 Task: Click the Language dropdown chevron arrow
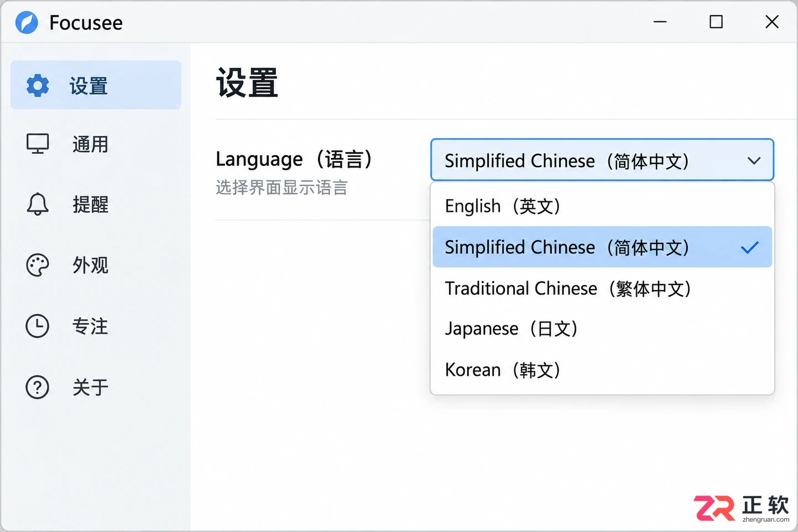(754, 161)
